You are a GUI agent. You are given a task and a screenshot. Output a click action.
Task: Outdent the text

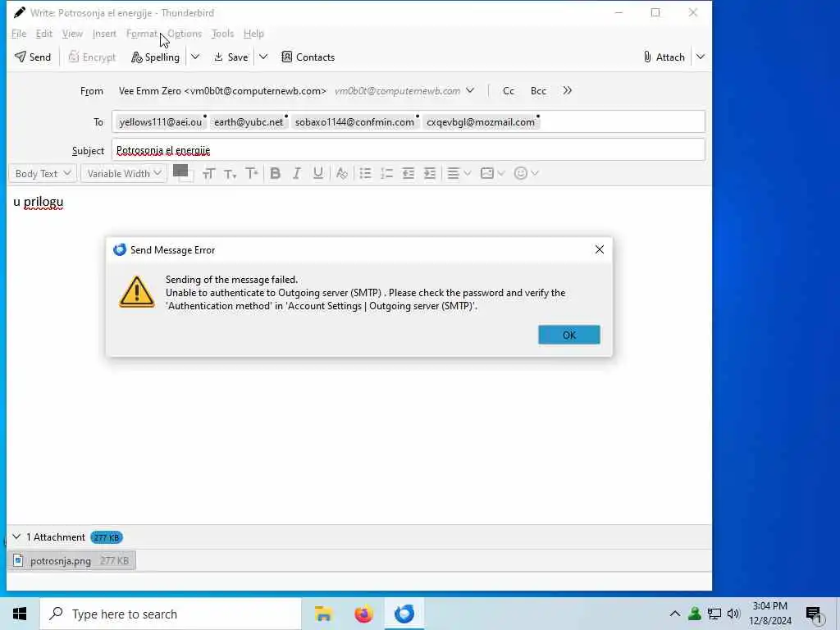(x=409, y=173)
